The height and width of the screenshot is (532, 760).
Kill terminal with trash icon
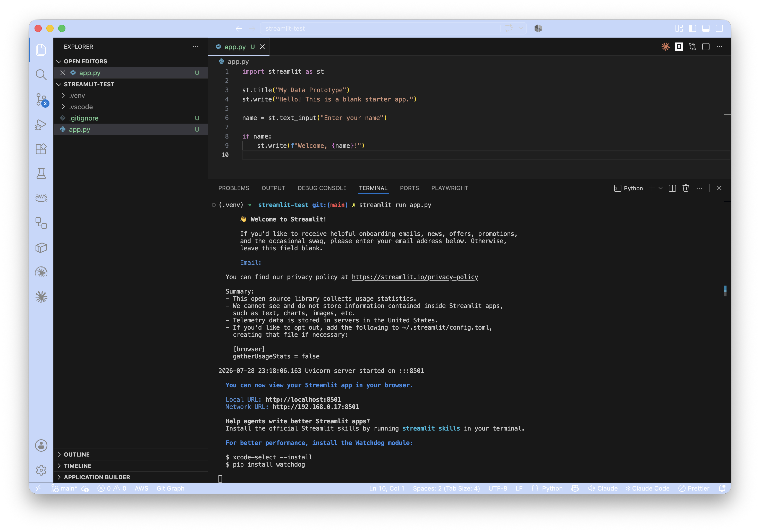coord(686,188)
